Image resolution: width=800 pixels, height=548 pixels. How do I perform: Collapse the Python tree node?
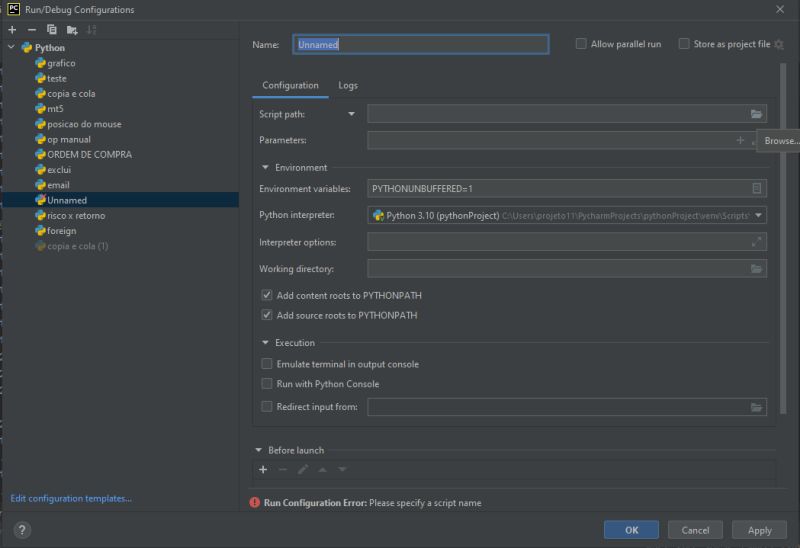coord(11,47)
